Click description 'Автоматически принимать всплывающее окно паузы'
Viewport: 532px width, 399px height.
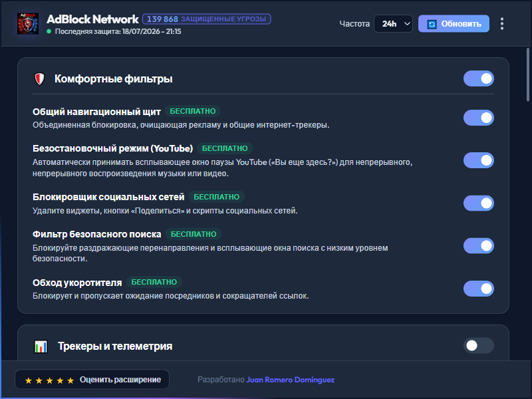tap(223, 168)
